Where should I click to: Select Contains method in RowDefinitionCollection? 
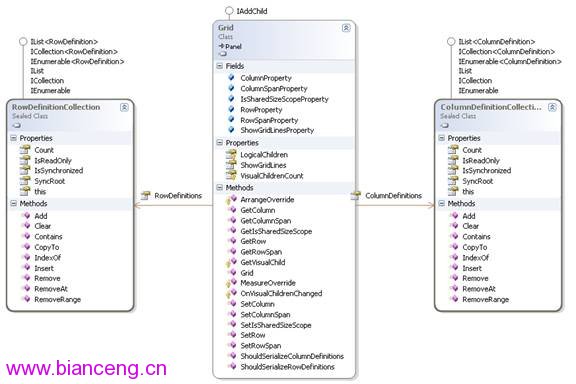pyautogui.click(x=48, y=237)
